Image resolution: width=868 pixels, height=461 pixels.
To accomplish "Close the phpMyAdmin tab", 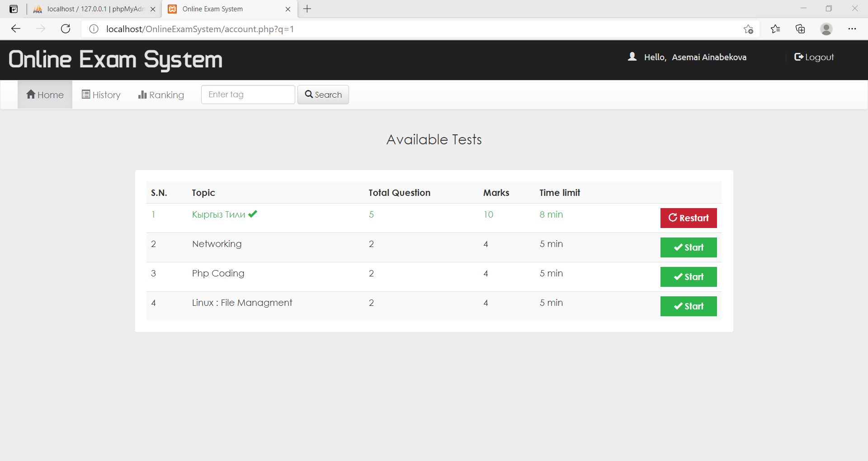I will (x=153, y=9).
